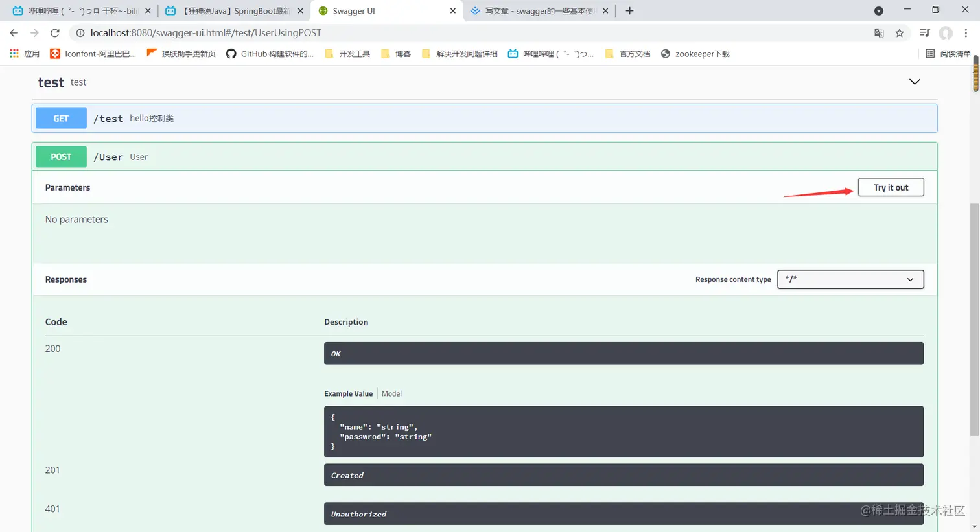Open the 阅读清单 reading list
Screen dimensions: 980x532
tap(948, 54)
